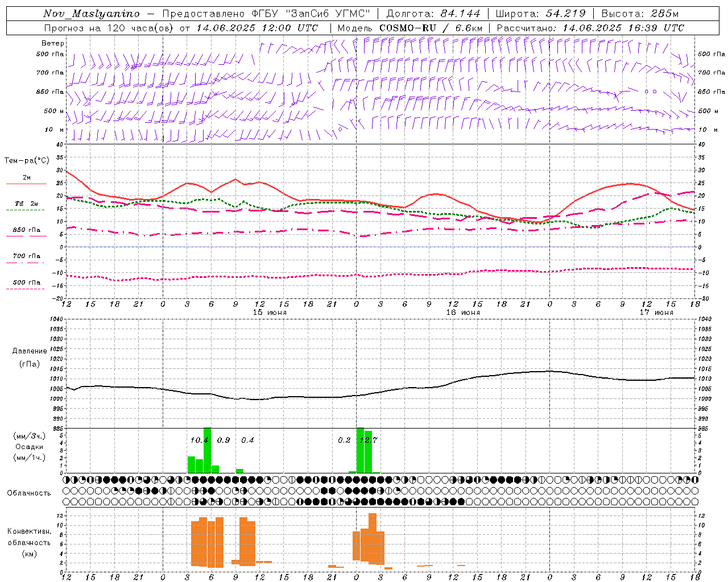Screen dimensions: 728x582
Task: Click the (мм/1ч.) unit label
Action: 30,458
